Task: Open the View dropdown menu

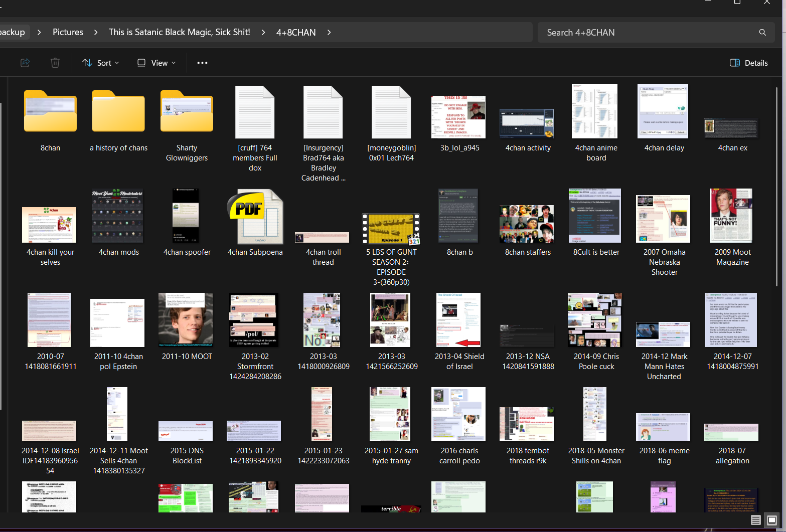Action: click(x=156, y=63)
